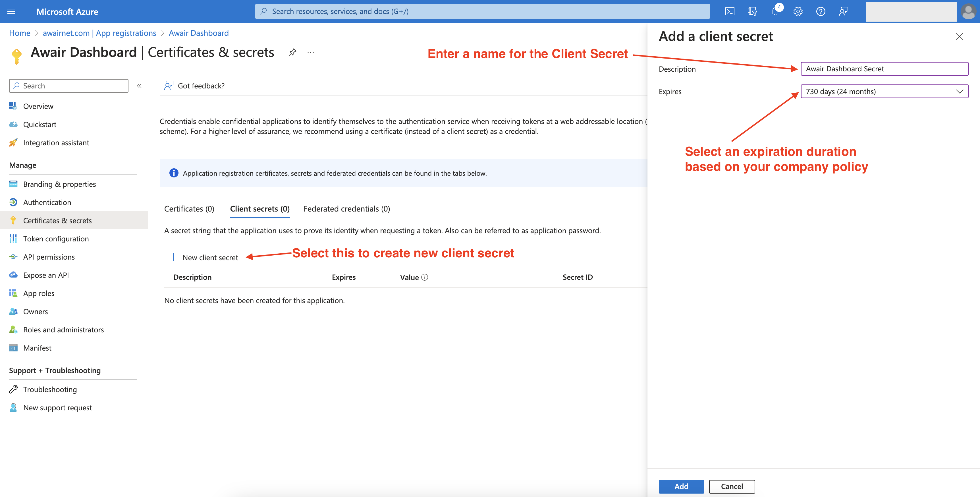Click the Description column header
This screenshot has height=497, width=980.
[192, 278]
